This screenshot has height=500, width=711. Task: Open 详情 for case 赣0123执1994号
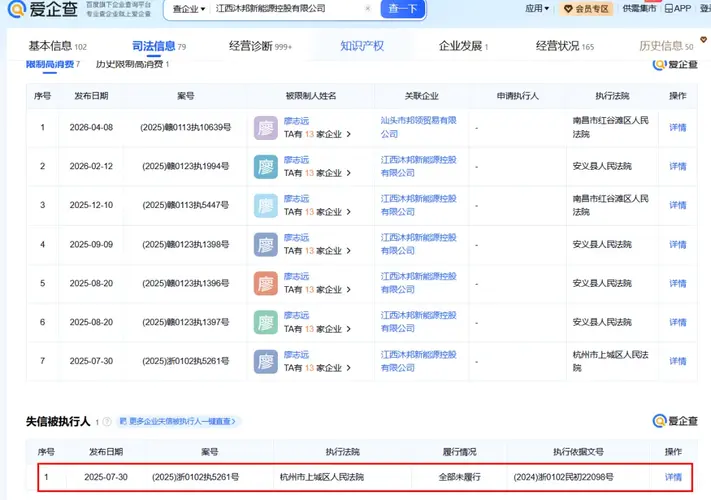(x=677, y=166)
